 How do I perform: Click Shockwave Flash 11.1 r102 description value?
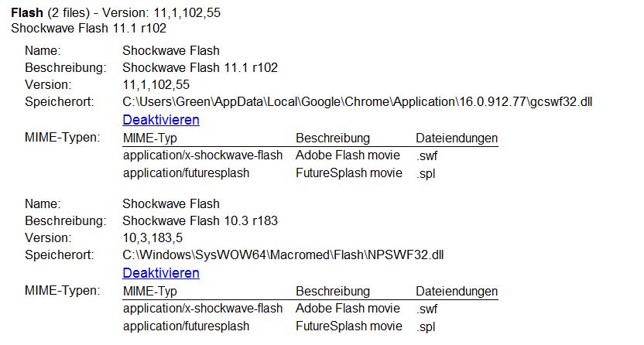coord(200,67)
